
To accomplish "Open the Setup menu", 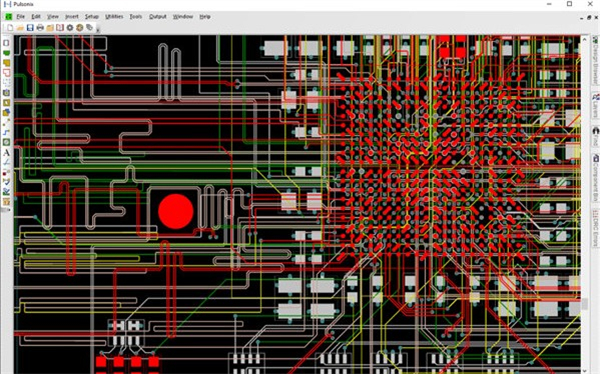I will [x=91, y=16].
